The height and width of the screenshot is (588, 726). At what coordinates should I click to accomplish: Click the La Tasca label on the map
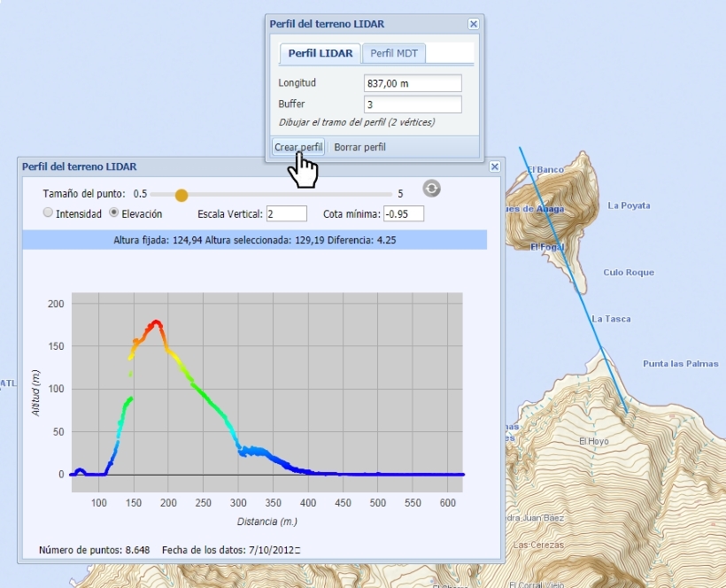click(611, 319)
